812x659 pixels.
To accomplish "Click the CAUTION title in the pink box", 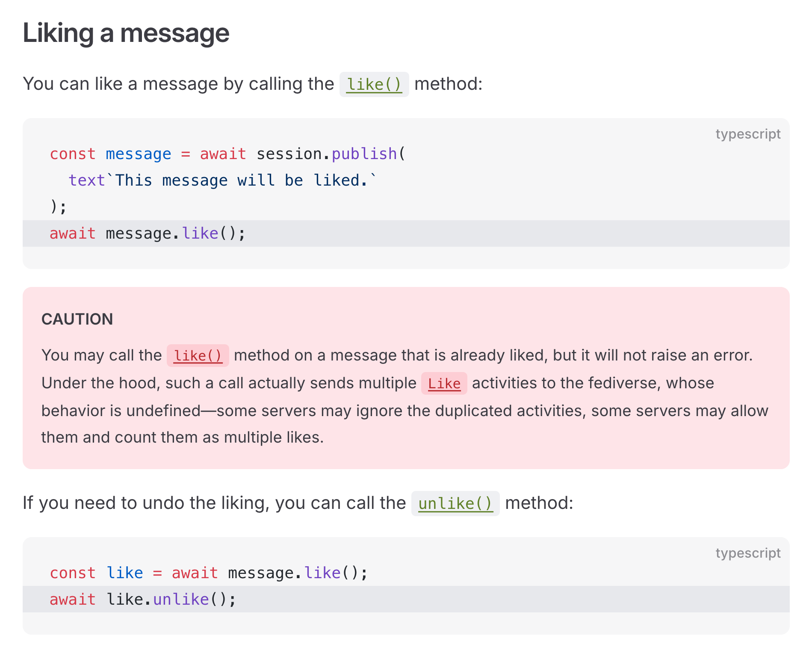I will coord(77,319).
